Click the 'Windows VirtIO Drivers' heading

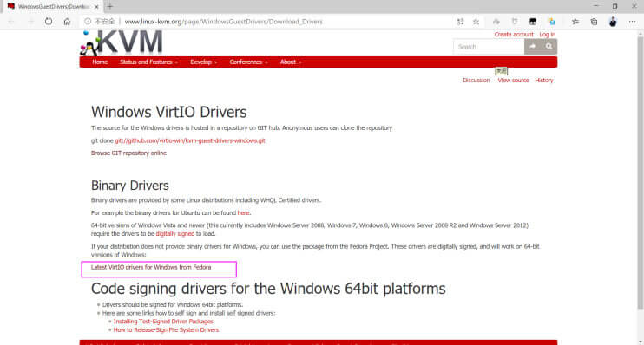click(168, 112)
